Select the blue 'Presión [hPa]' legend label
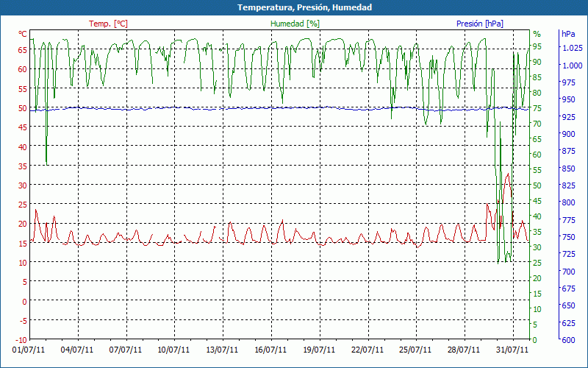The image size is (588, 368). point(480,24)
